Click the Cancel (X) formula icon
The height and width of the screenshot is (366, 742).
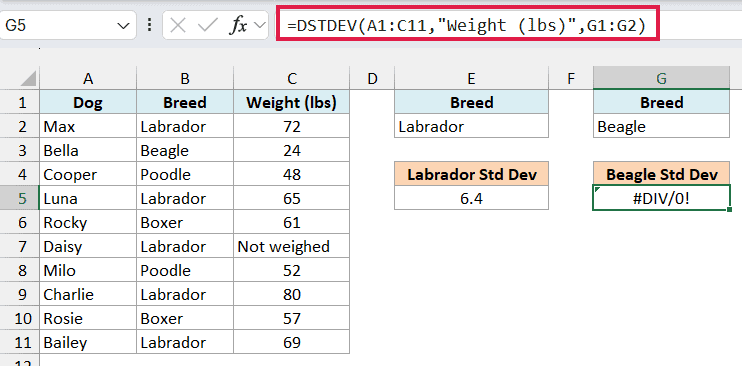click(x=177, y=26)
